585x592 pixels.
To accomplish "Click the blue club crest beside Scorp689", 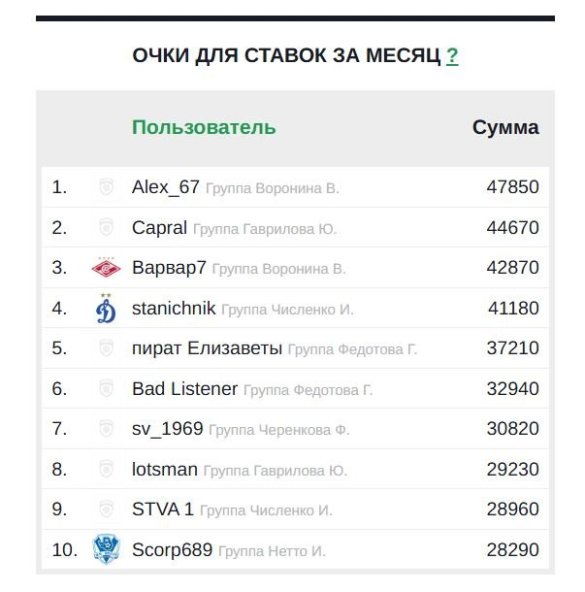I will pos(106,549).
